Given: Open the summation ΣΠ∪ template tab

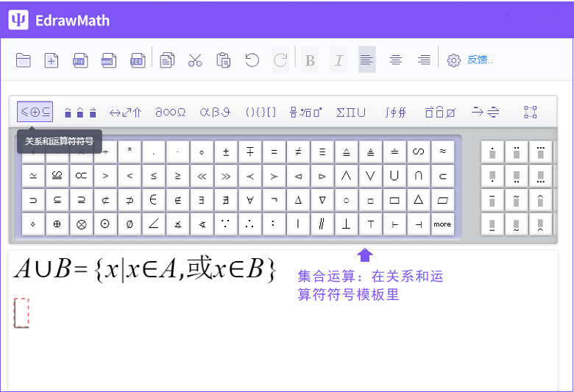Looking at the screenshot, I should pos(351,113).
